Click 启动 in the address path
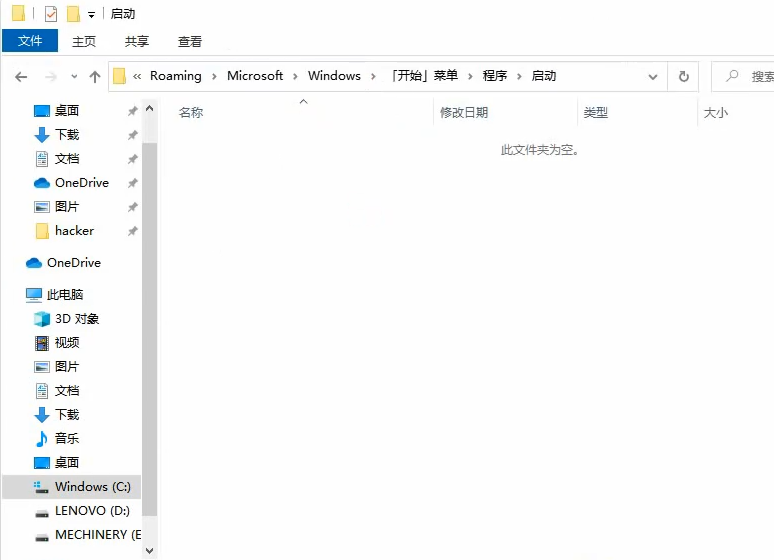The width and height of the screenshot is (774, 560). pos(543,76)
